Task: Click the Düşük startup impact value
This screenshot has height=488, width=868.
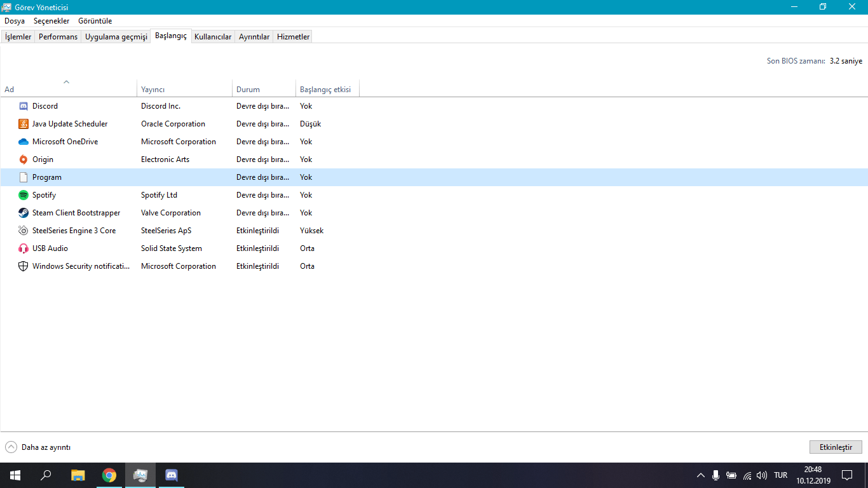Action: [x=310, y=124]
